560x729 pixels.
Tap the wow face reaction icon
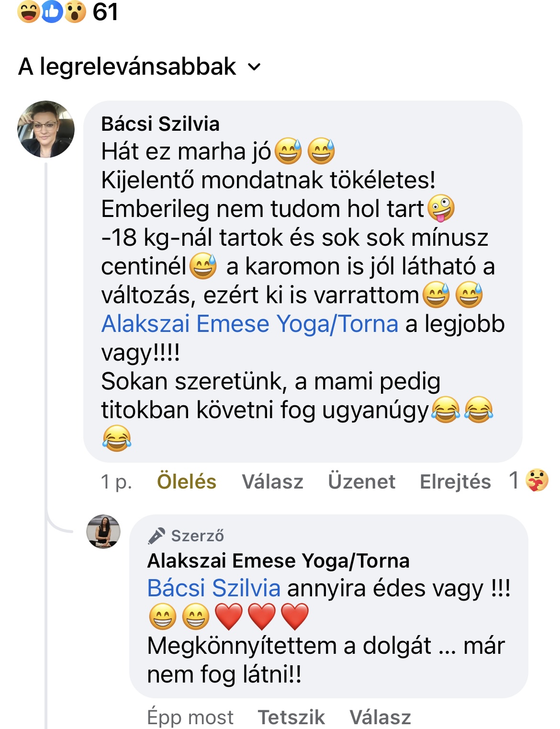75,11
